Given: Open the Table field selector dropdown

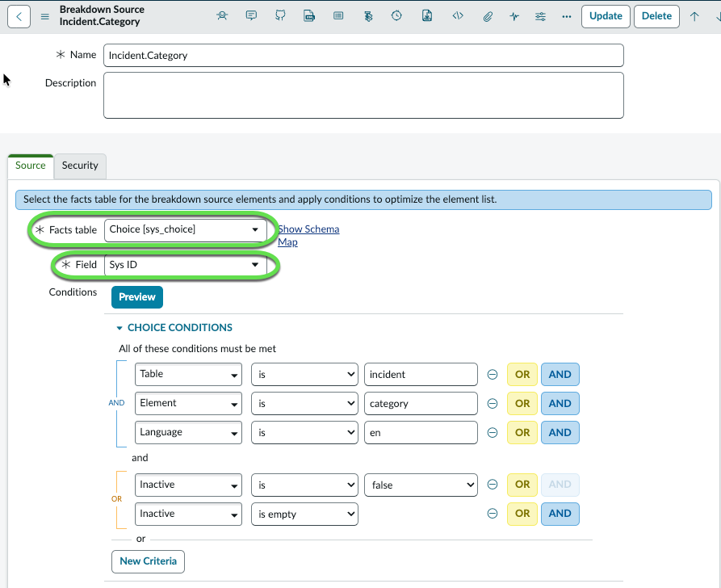Looking at the screenshot, I should 188,375.
